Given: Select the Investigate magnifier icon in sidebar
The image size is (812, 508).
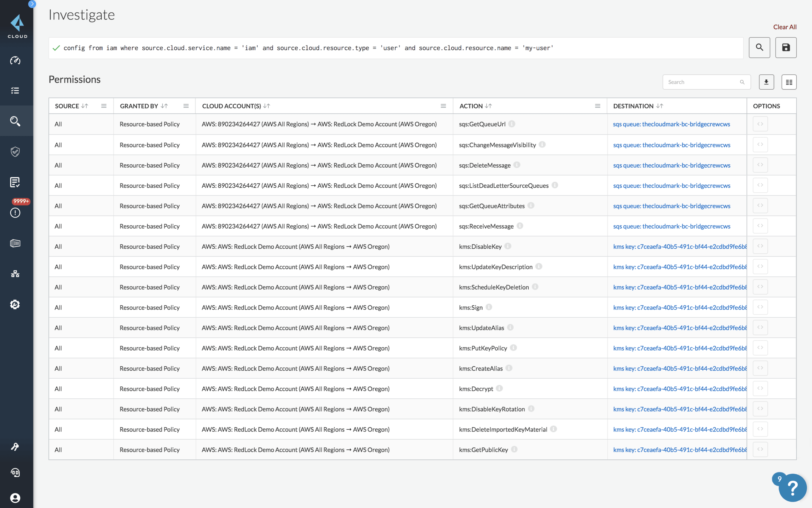Looking at the screenshot, I should click(x=15, y=121).
